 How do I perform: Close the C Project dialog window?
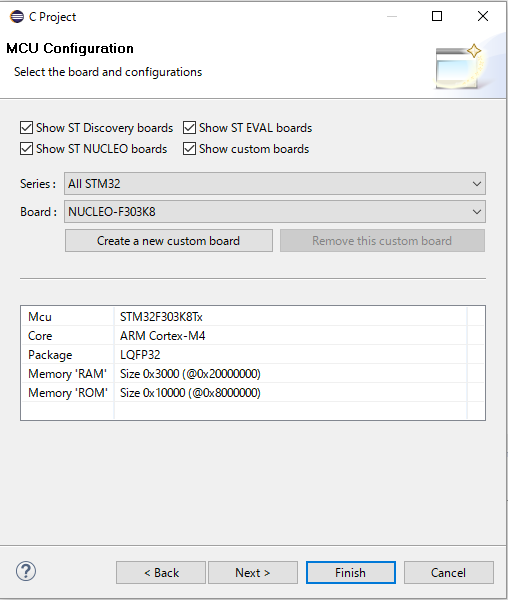pos(483,16)
